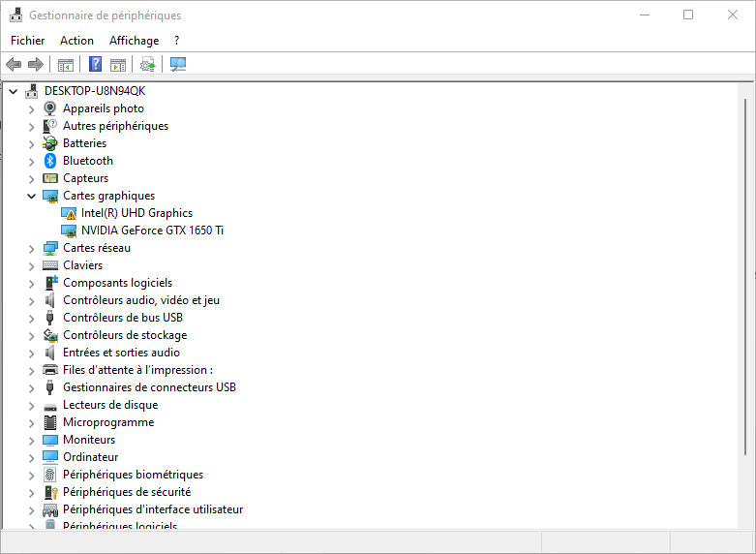
Task: Click the Périphériques de sécurité key icon
Action: (50, 492)
